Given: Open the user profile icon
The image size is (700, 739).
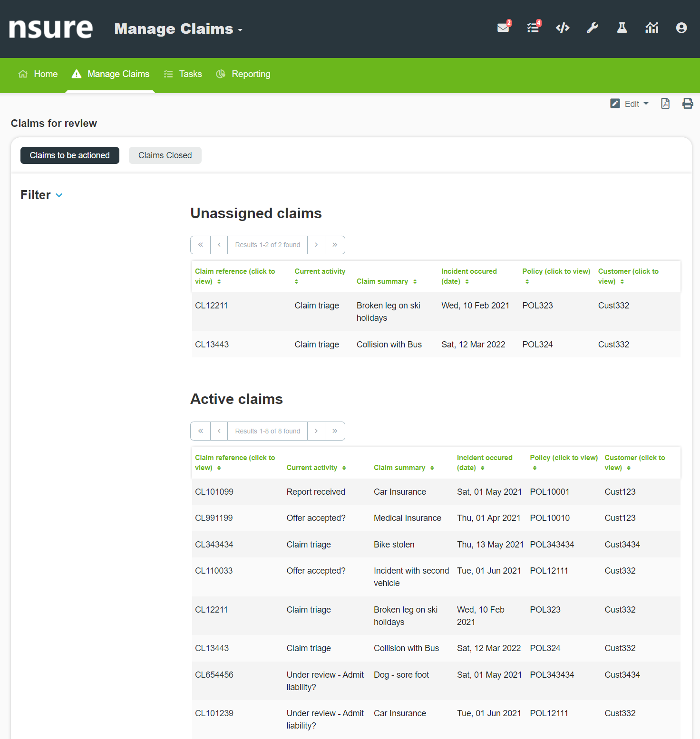Looking at the screenshot, I should pyautogui.click(x=681, y=28).
